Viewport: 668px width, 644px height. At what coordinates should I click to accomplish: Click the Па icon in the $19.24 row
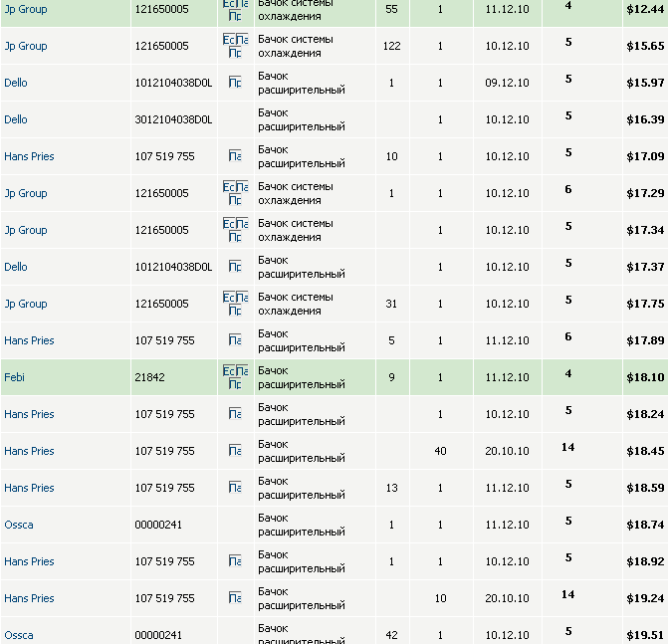click(235, 598)
